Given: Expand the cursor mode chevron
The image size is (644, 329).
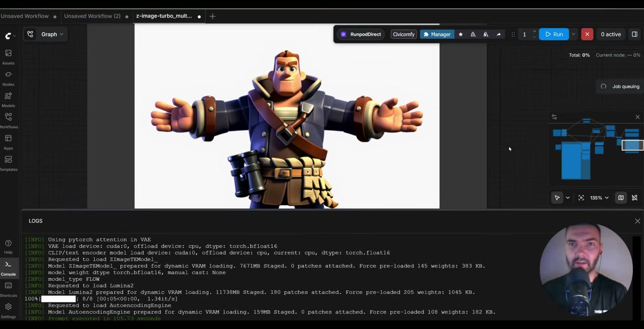Looking at the screenshot, I should coord(568,198).
